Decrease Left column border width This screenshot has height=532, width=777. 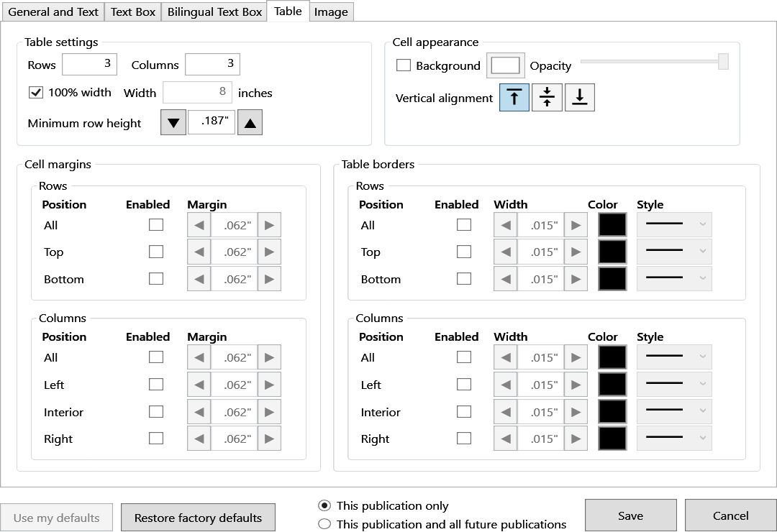point(506,385)
